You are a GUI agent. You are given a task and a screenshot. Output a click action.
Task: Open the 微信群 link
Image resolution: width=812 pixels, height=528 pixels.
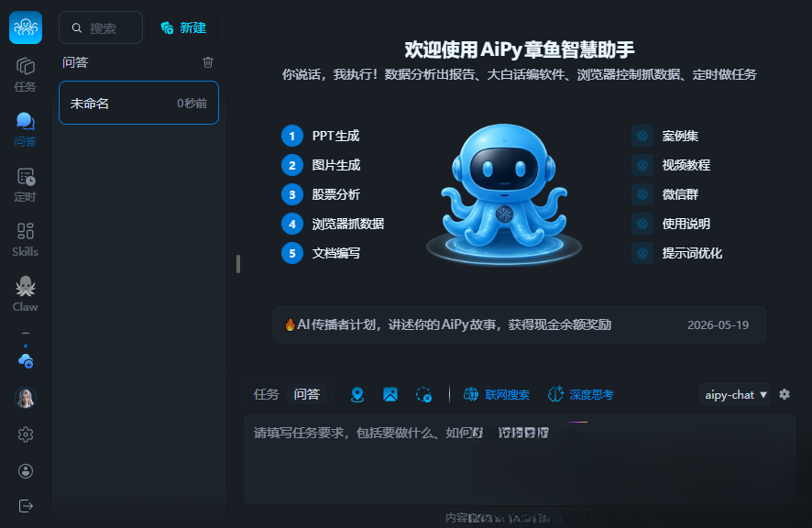[680, 194]
